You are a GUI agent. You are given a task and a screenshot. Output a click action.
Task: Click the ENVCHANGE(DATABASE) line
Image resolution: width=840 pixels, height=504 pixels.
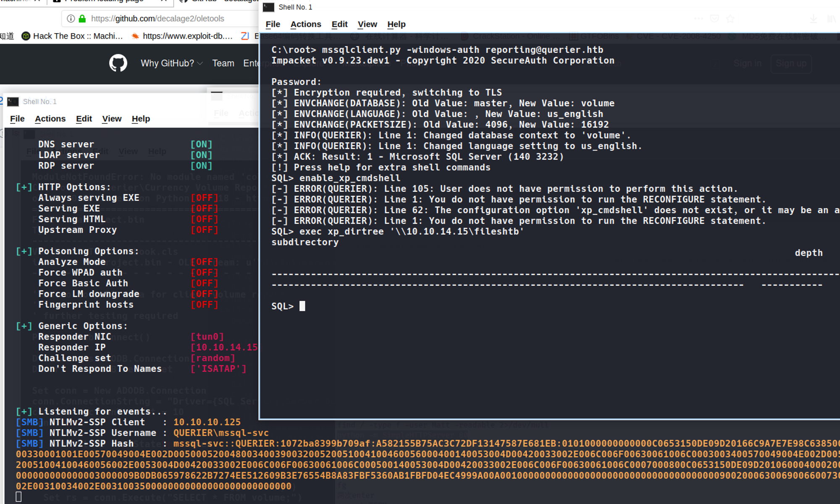[x=443, y=103]
